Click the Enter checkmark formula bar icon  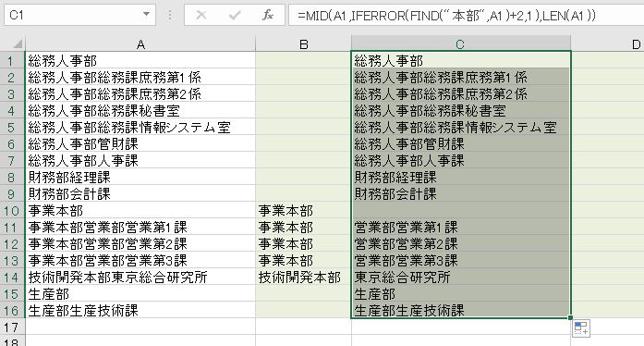[235, 15]
